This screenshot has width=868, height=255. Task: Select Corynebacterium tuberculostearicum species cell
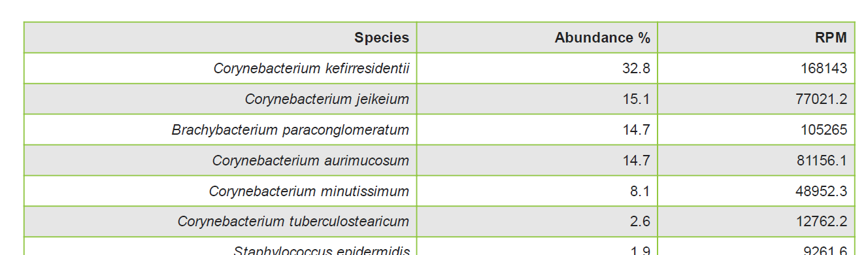tap(220, 222)
